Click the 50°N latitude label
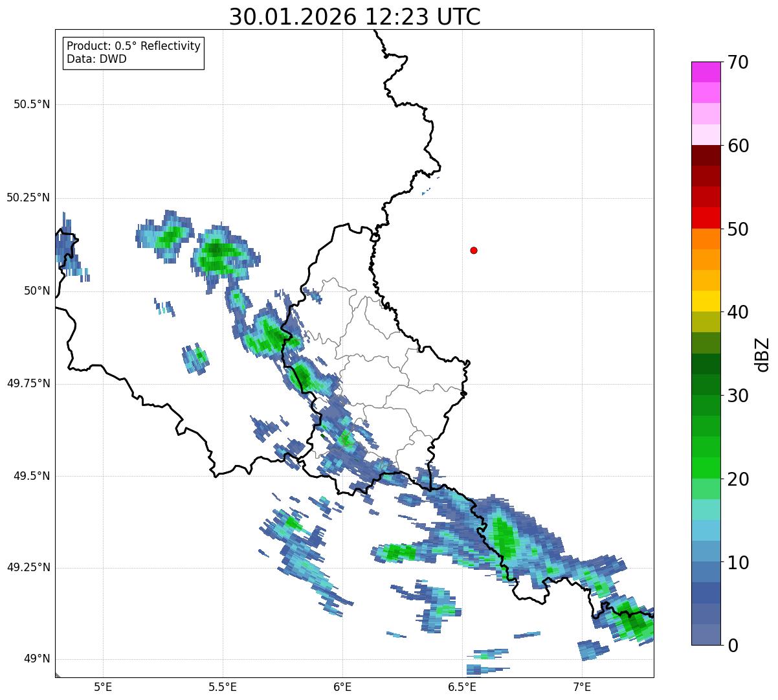778x700 pixels. point(37,291)
